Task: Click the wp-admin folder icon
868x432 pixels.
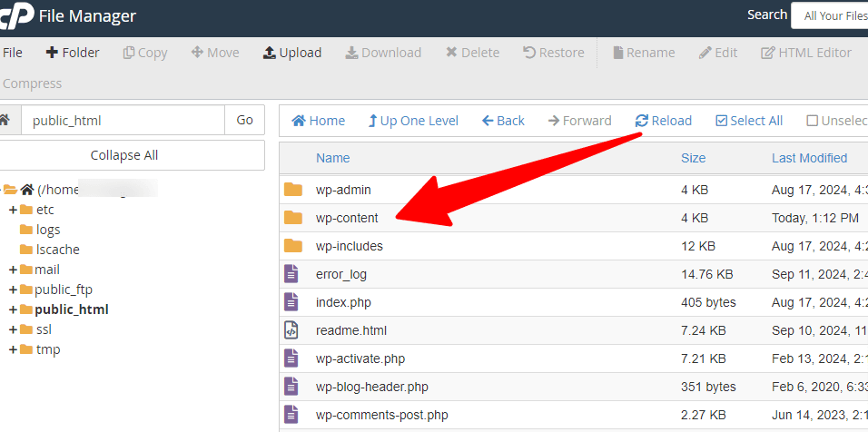Action: pyautogui.click(x=293, y=190)
